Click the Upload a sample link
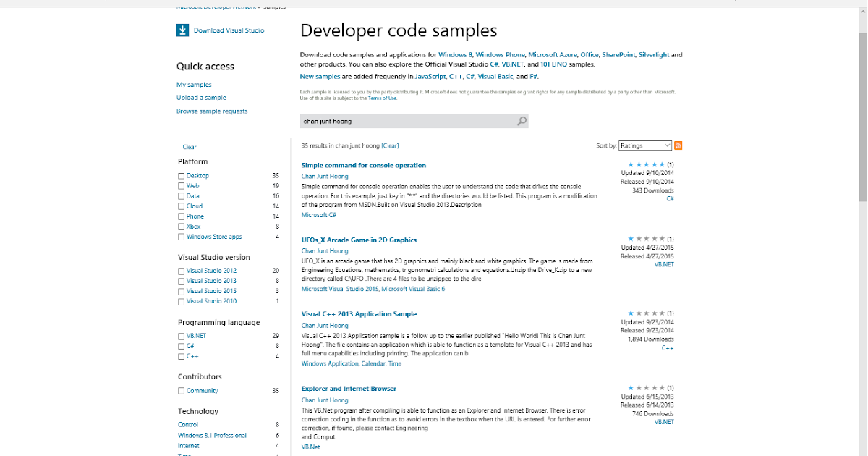Screen dimensions: 868x456 coord(201,98)
